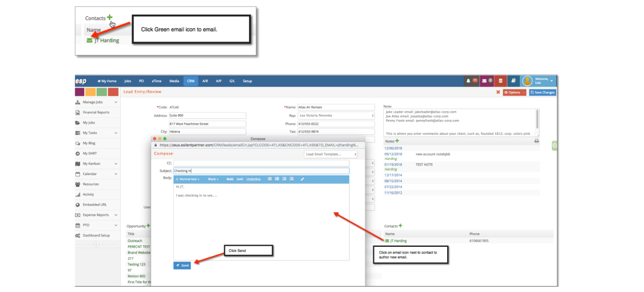The width and height of the screenshot is (644, 292).
Task: Click the purple color square
Action: (x=80, y=92)
